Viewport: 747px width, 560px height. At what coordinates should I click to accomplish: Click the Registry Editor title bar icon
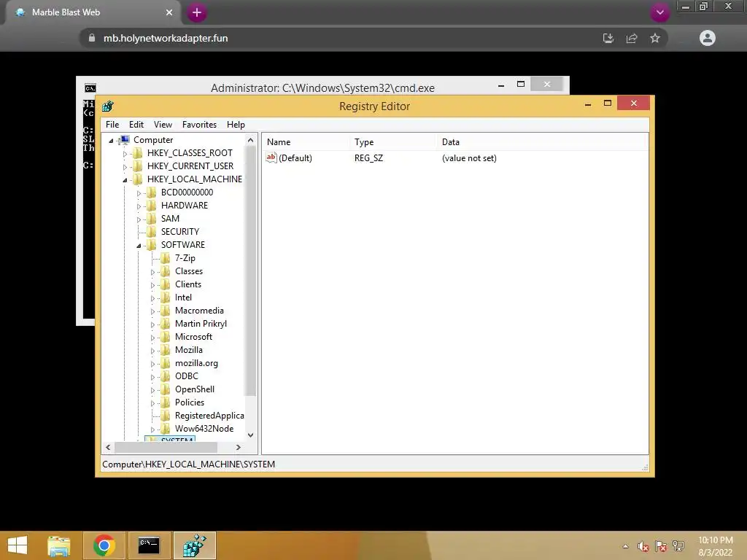click(108, 106)
